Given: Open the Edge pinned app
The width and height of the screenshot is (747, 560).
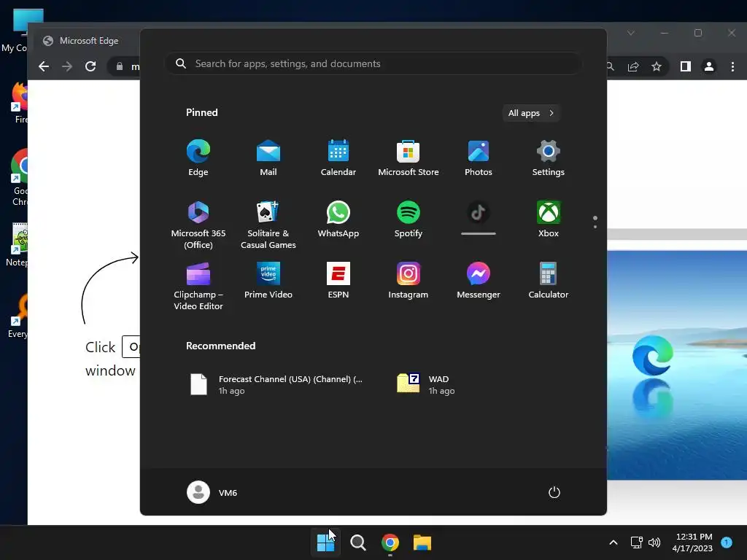Looking at the screenshot, I should point(198,158).
